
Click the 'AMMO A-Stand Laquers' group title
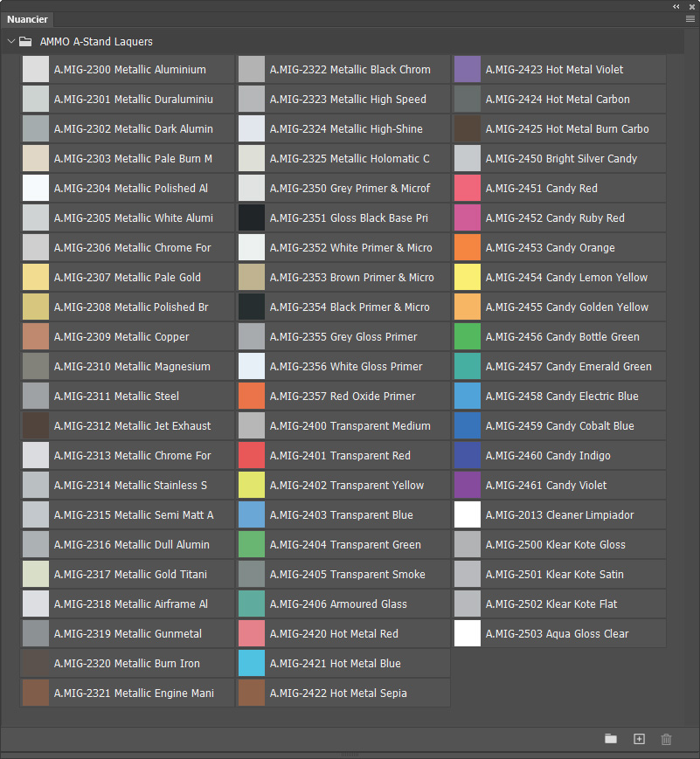(x=96, y=42)
